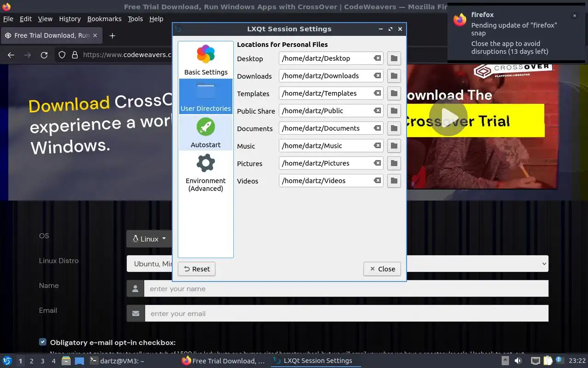Click the 23:22 taskbar clock

tap(577, 361)
